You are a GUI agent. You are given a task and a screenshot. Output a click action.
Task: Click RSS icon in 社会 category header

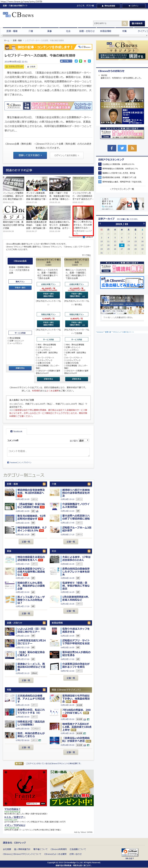tap(90, 551)
